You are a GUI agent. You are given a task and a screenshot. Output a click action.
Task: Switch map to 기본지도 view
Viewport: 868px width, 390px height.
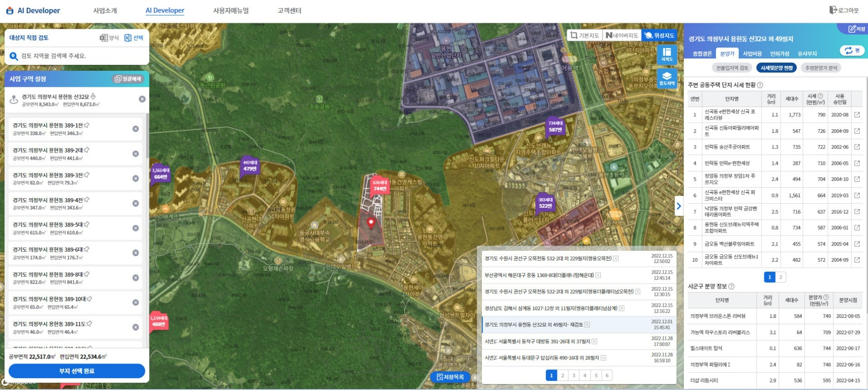(584, 35)
